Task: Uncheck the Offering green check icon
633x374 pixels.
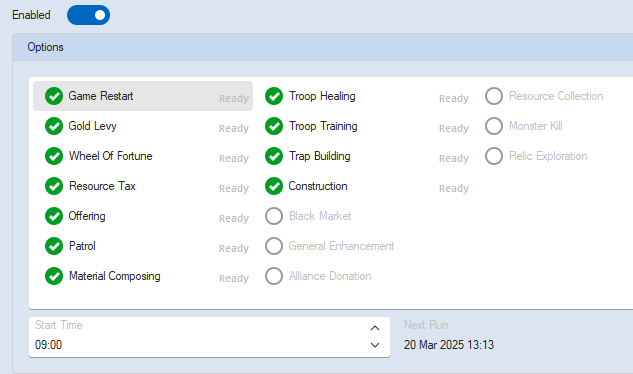Action: click(54, 216)
